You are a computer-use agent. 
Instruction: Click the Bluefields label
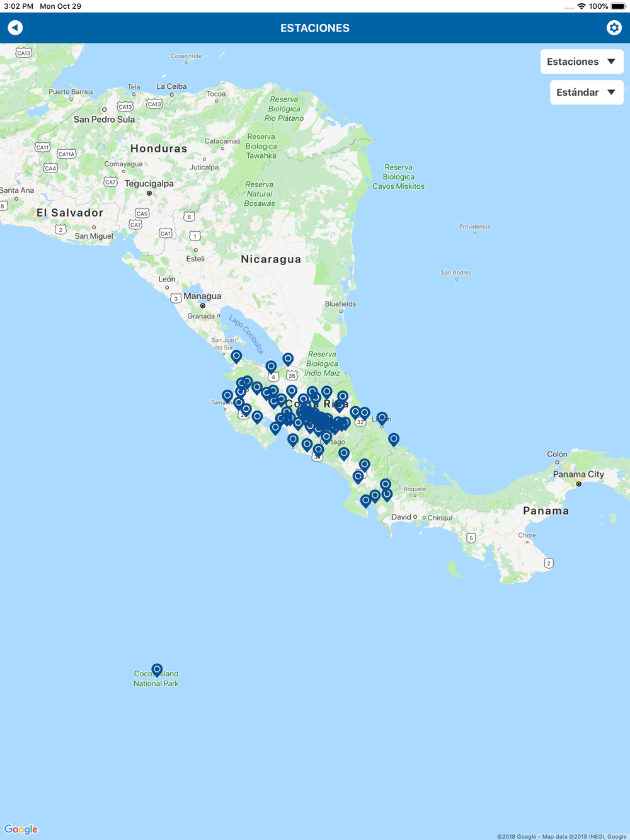pyautogui.click(x=340, y=304)
